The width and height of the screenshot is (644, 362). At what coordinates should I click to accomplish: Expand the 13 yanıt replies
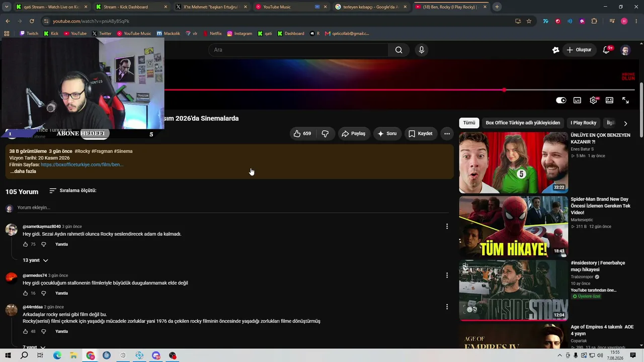[x=35, y=260]
